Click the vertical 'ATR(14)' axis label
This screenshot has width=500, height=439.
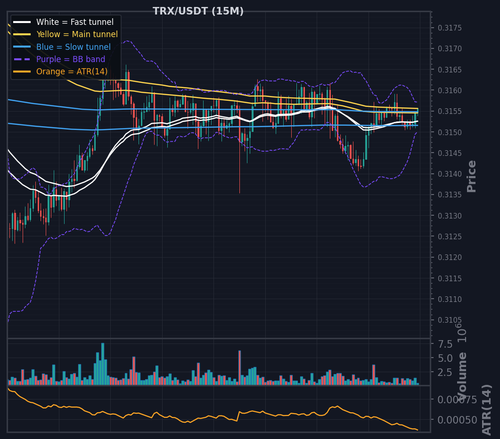pyautogui.click(x=487, y=410)
